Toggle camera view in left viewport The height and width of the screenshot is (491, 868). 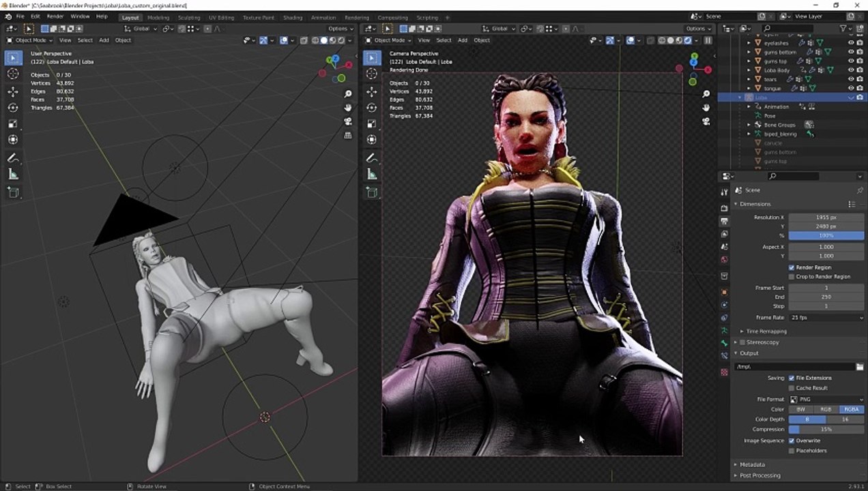point(348,121)
